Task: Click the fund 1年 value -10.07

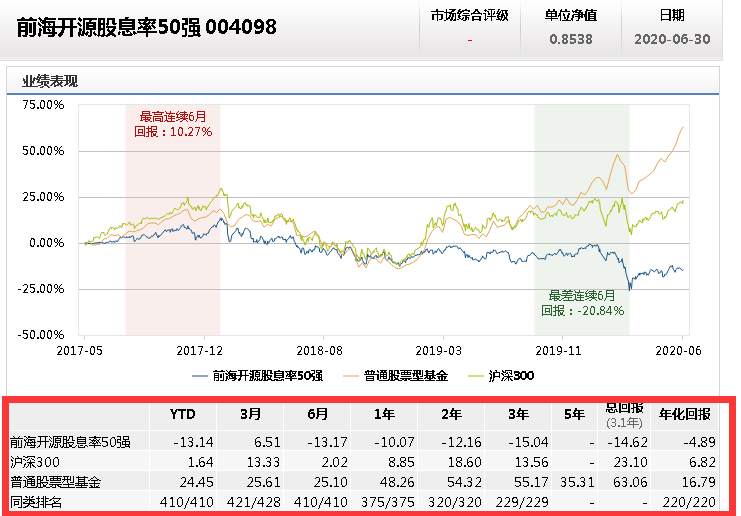Action: coord(395,442)
